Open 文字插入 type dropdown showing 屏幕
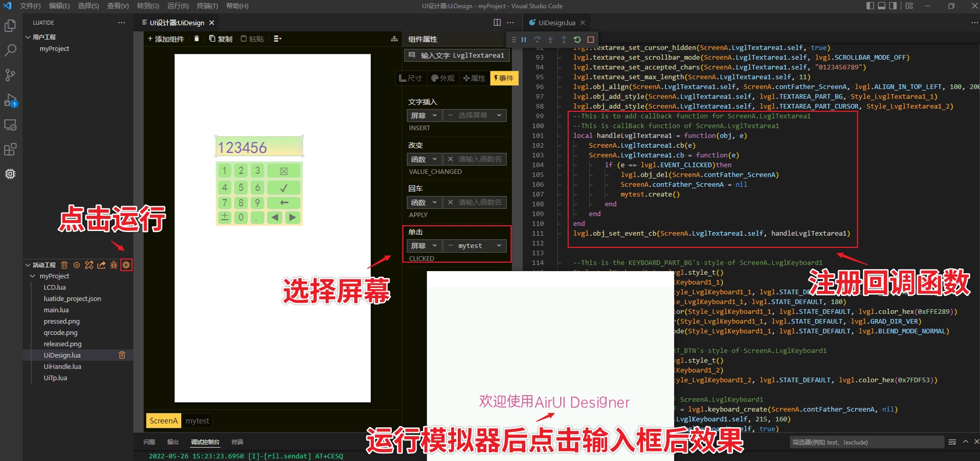 click(423, 116)
